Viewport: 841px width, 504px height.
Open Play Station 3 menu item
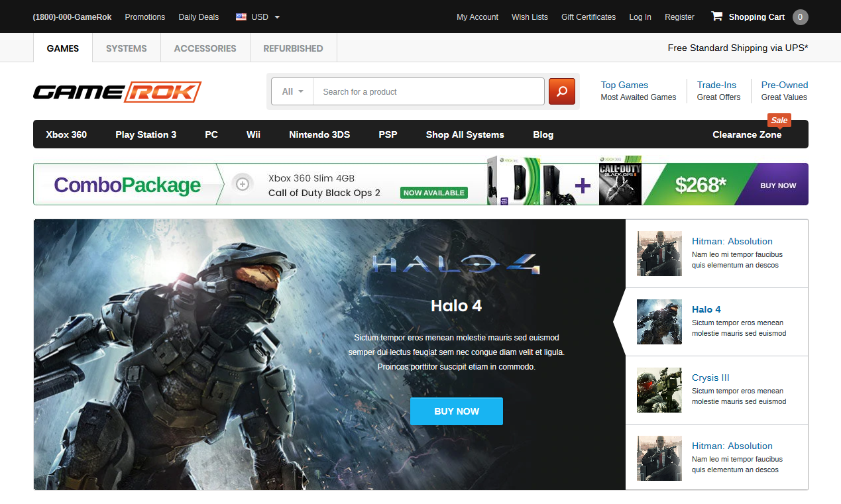point(146,134)
